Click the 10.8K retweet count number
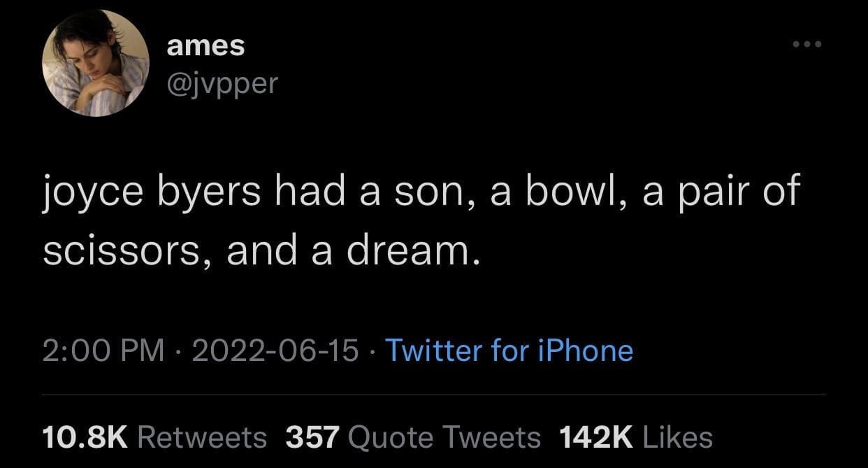 point(85,437)
